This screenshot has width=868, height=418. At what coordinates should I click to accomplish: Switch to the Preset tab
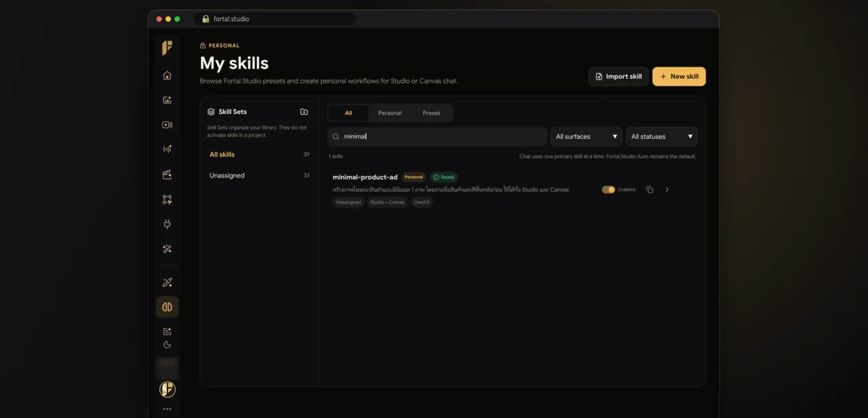[x=431, y=113]
